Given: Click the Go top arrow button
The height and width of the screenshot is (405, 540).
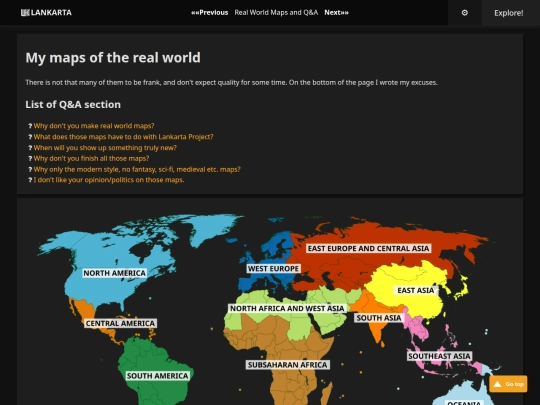Looking at the screenshot, I should point(508,384).
